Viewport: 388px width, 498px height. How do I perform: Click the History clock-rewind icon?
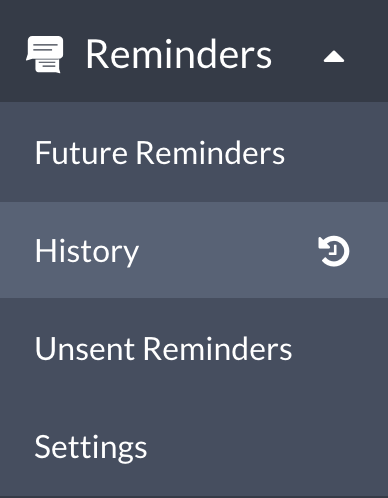334,251
